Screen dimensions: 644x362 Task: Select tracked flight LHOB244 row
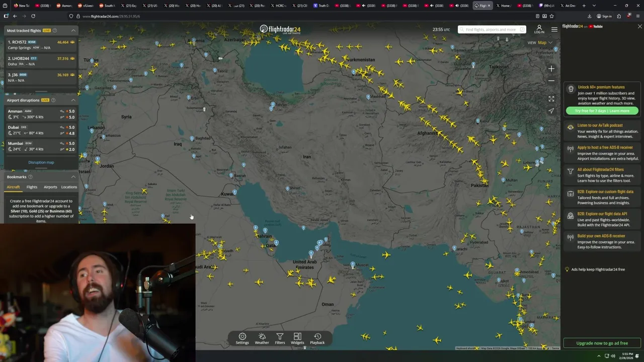41,61
